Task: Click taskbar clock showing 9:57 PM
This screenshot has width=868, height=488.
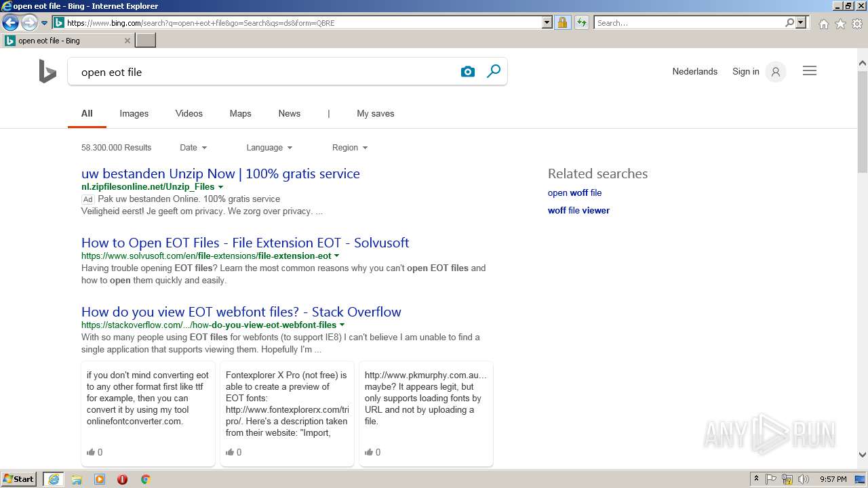Action: click(x=833, y=479)
